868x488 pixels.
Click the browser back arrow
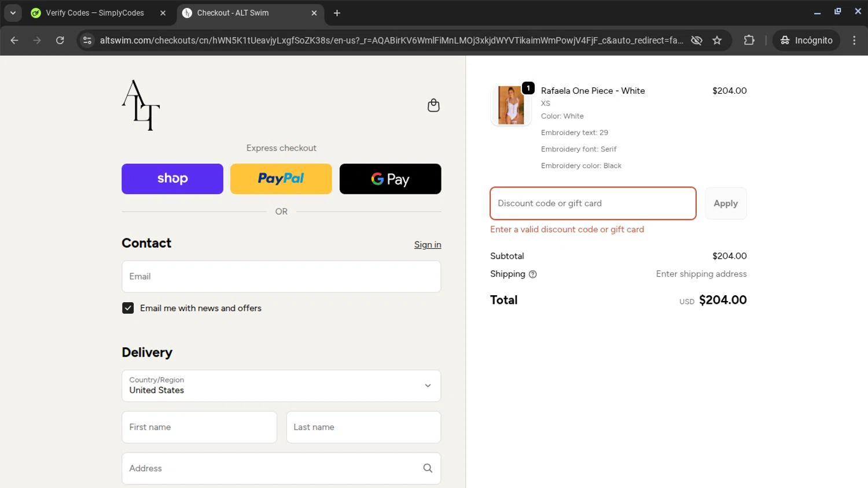pyautogui.click(x=14, y=41)
